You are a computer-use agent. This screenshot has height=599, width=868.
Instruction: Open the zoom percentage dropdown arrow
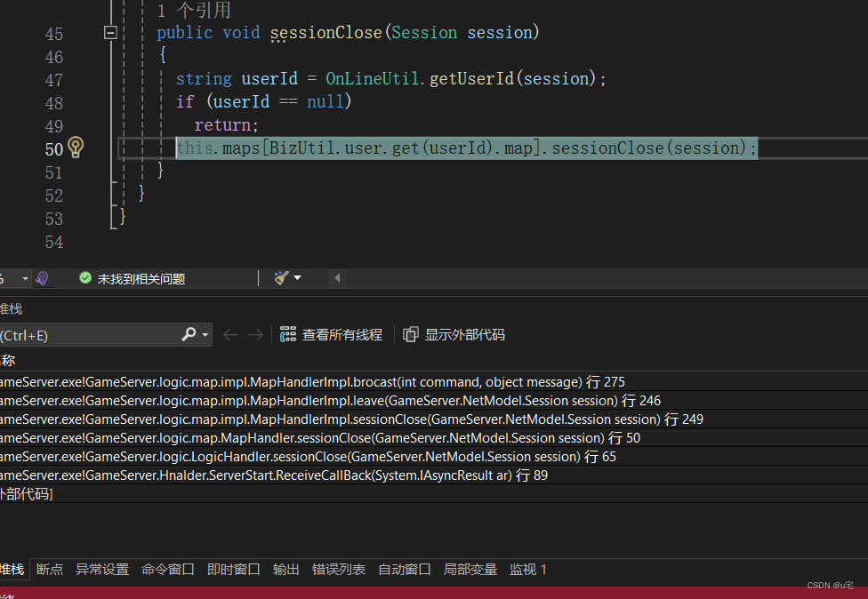pos(25,278)
